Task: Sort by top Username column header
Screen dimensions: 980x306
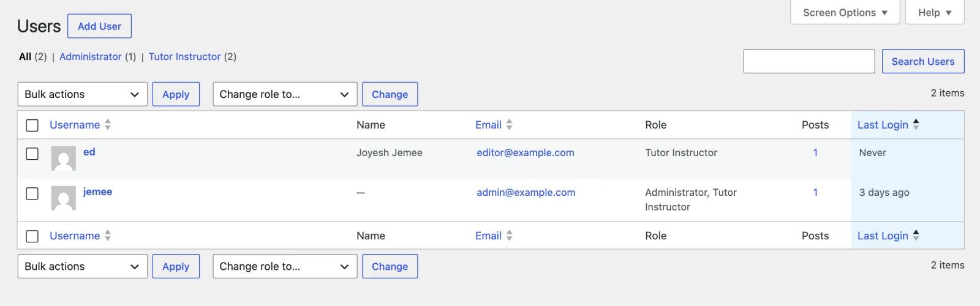Action: pos(75,125)
